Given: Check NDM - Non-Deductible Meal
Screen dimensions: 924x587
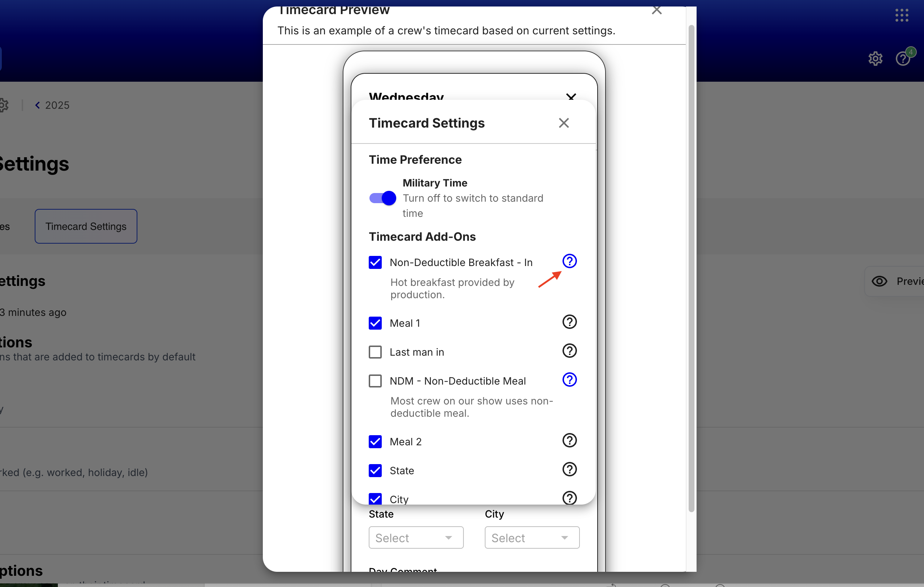Looking at the screenshot, I should (375, 381).
